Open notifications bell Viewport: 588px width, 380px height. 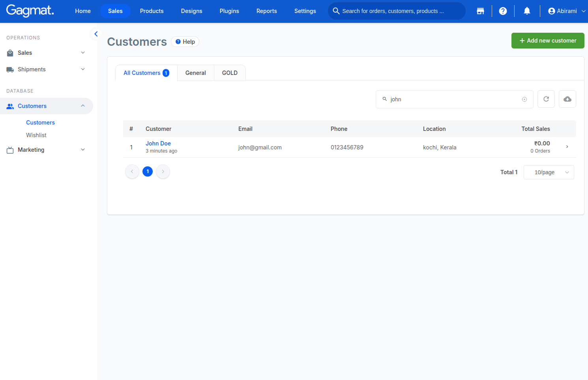(527, 11)
